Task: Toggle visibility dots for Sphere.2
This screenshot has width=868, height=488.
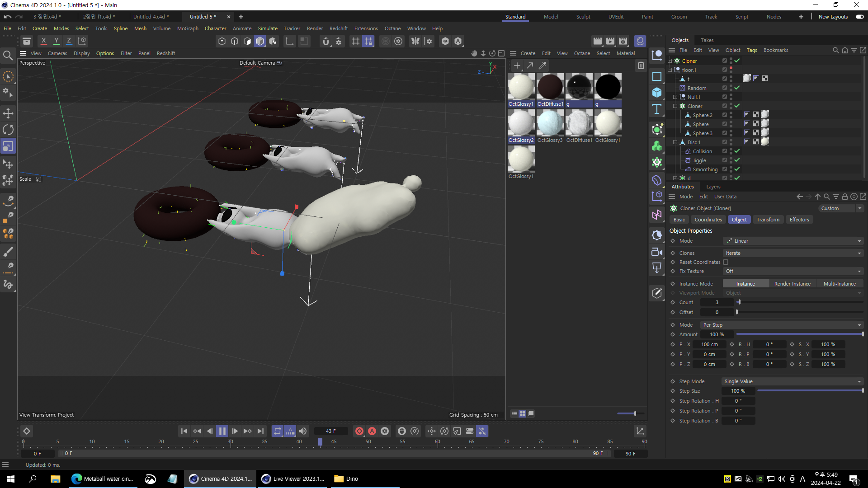Action: tap(731, 115)
